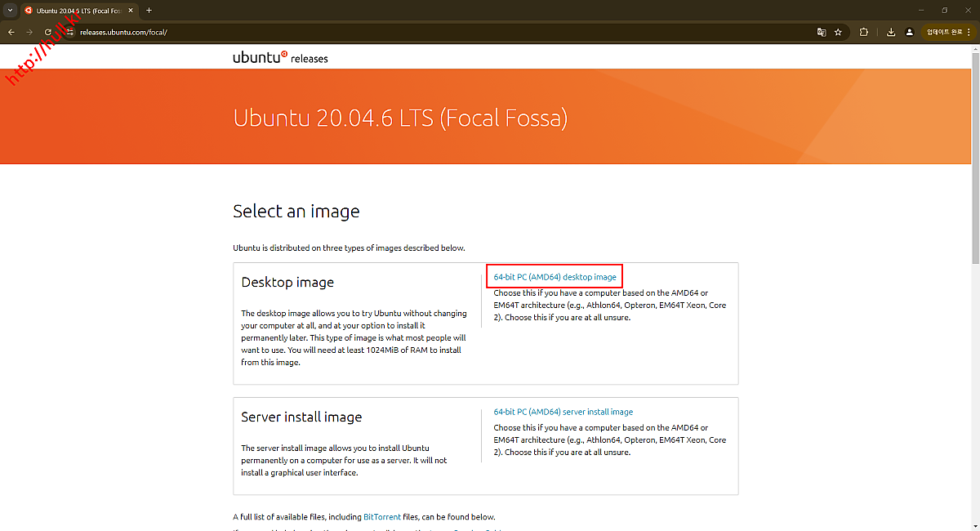Click the Server install image heading
The height and width of the screenshot is (531, 980).
click(301, 417)
